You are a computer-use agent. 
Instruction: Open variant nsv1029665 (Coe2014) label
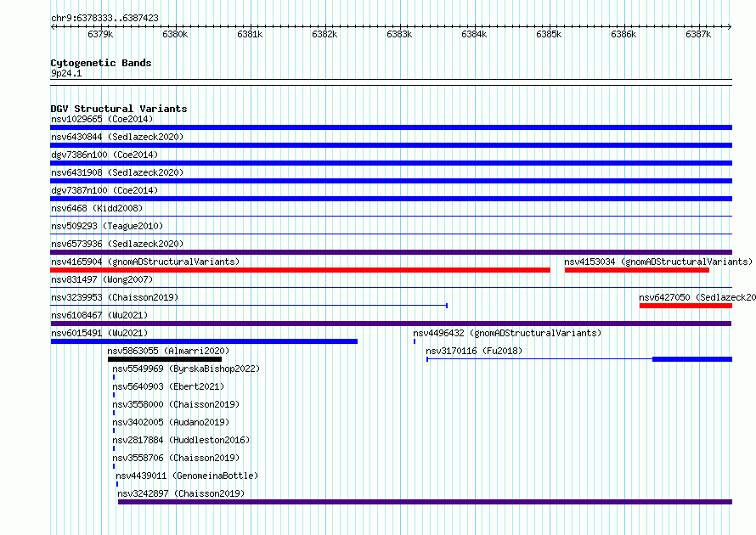(x=102, y=119)
